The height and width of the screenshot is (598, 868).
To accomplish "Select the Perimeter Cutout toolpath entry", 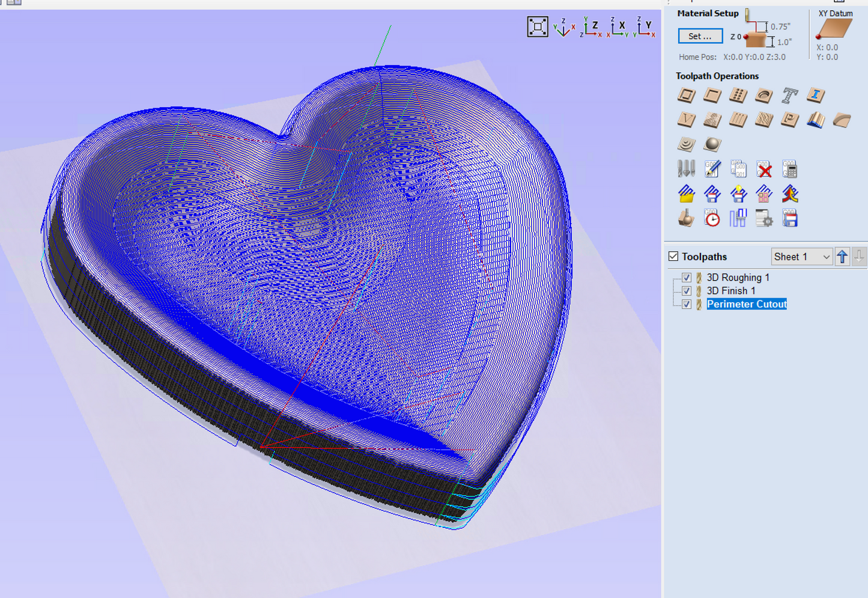I will click(746, 304).
